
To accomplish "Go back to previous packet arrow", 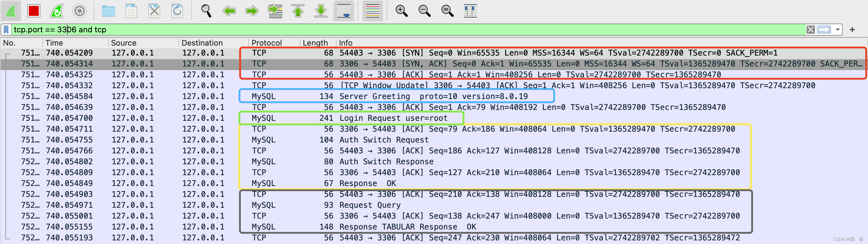I will click(229, 11).
